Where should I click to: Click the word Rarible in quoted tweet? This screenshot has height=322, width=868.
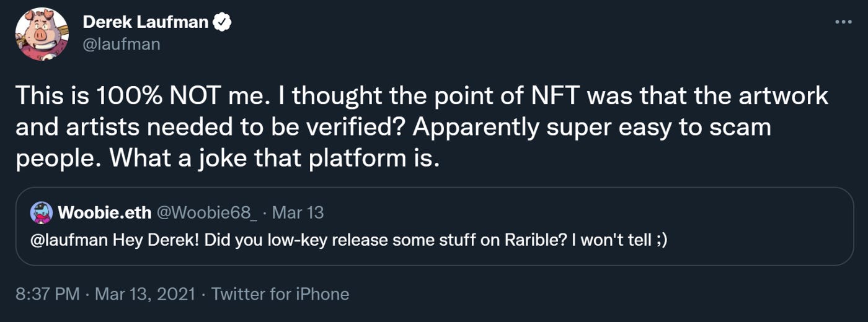click(x=536, y=240)
